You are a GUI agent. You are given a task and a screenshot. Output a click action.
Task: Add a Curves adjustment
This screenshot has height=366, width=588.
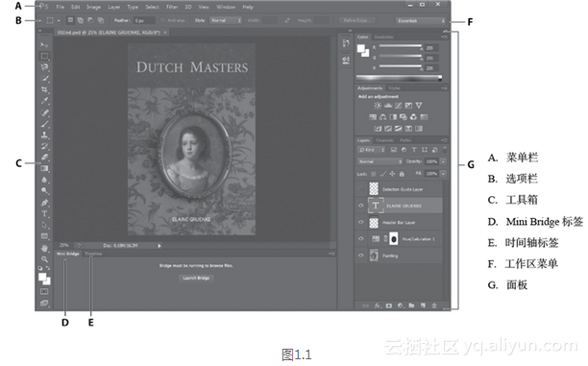click(399, 106)
